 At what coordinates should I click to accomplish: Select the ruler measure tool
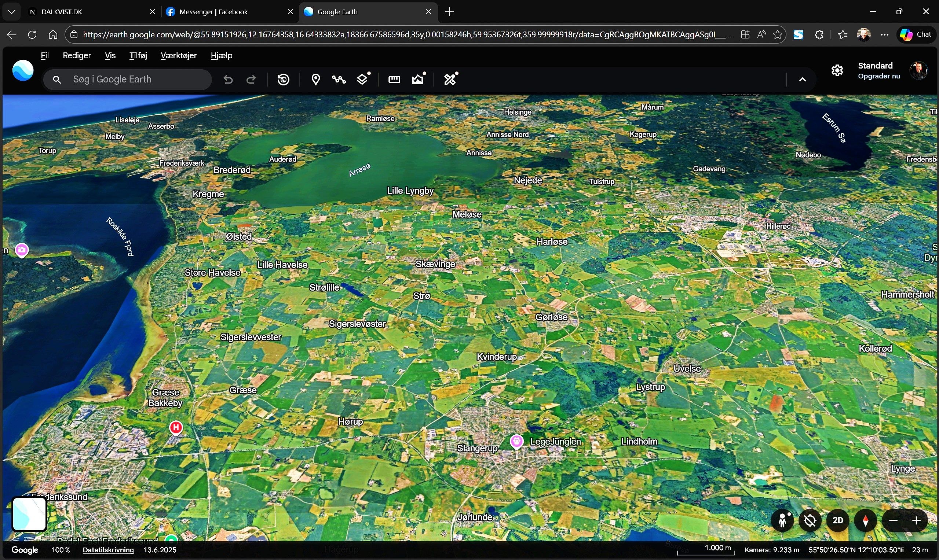394,79
